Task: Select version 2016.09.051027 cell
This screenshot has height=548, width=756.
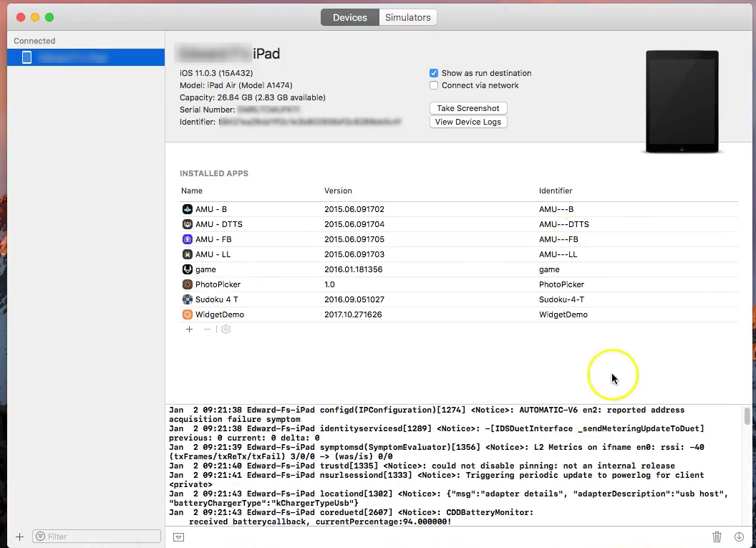Action: click(354, 299)
